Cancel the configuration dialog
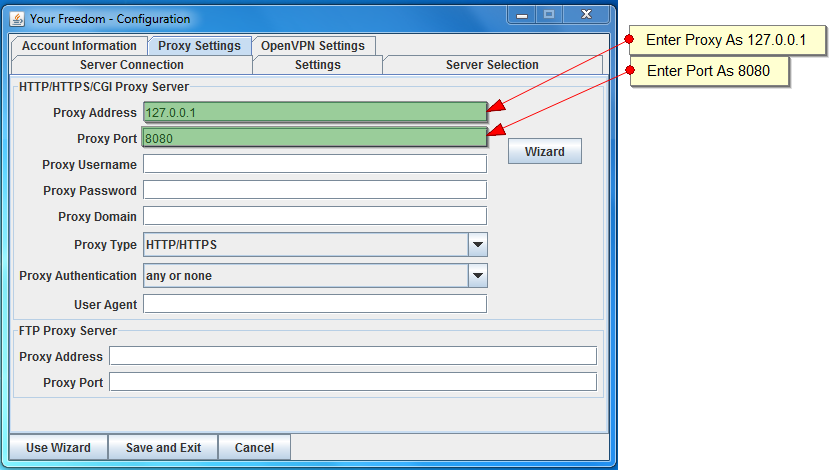The image size is (829, 470). coord(254,447)
